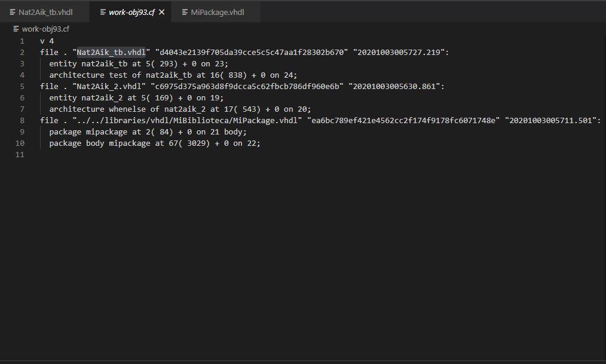
Task: Click line number 8 in the gutter
Action: coord(22,120)
